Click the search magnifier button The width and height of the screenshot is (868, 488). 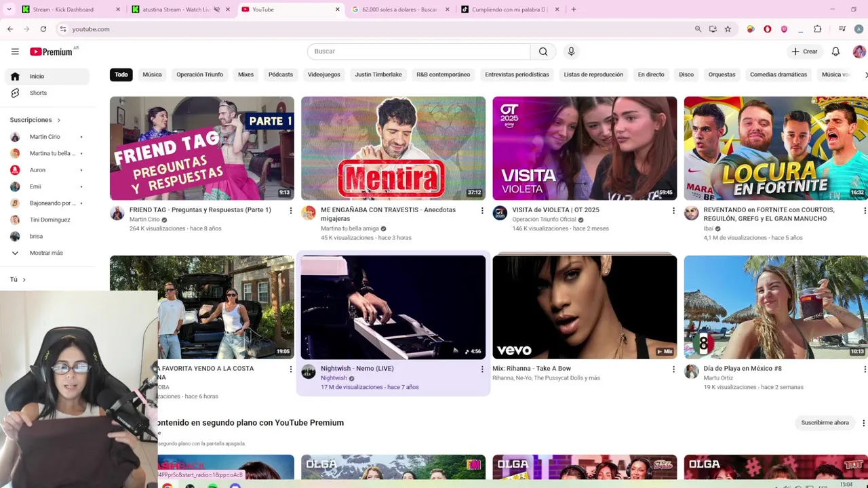543,52
